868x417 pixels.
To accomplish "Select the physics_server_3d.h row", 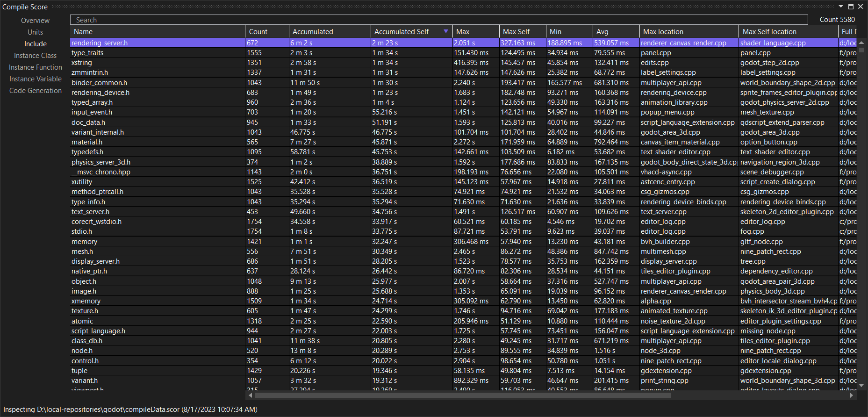I will coord(464,162).
